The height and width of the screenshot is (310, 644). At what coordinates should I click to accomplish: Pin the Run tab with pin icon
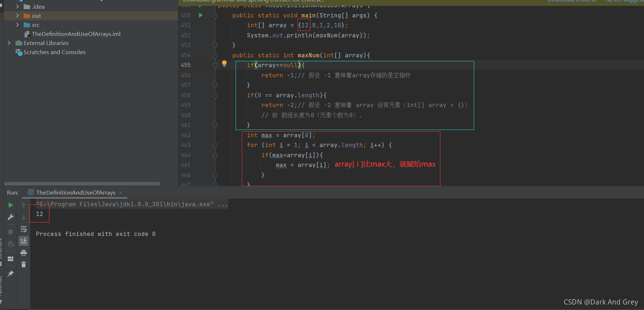[x=11, y=273]
